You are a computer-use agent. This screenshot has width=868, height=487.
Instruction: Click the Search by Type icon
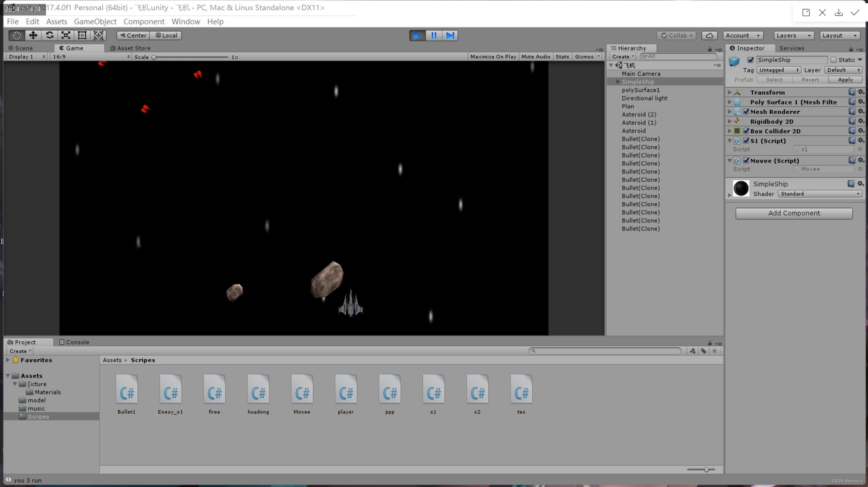pyautogui.click(x=692, y=351)
